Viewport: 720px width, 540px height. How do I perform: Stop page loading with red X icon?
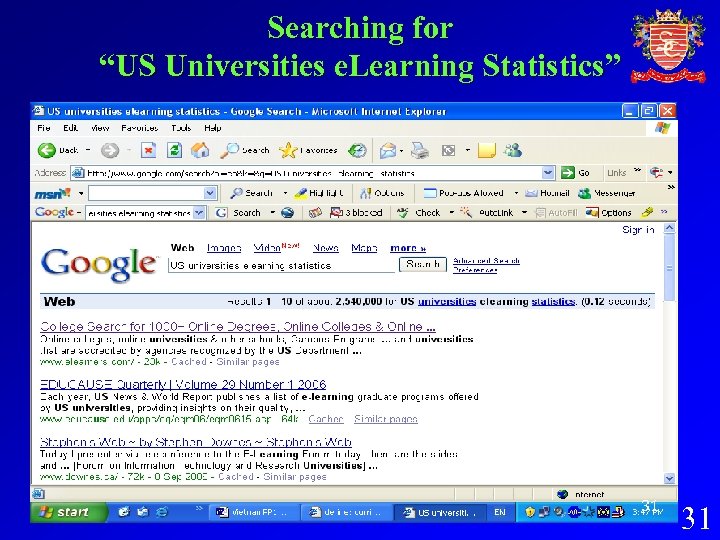click(148, 150)
